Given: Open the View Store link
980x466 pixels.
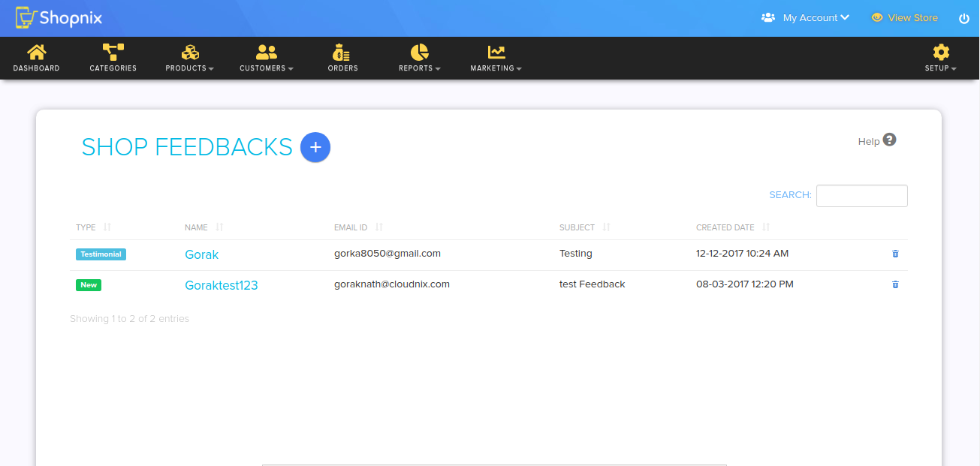Looking at the screenshot, I should point(905,18).
